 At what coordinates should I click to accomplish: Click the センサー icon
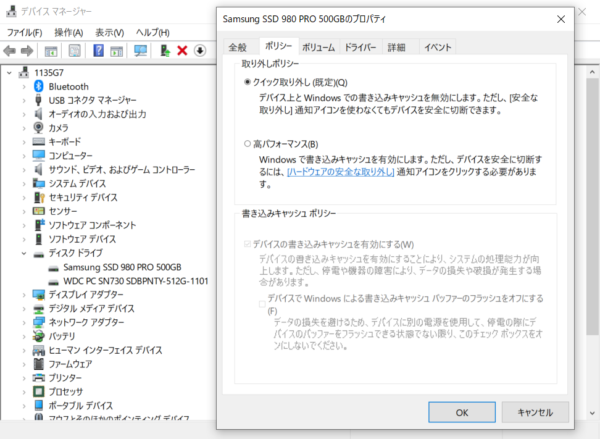39,211
